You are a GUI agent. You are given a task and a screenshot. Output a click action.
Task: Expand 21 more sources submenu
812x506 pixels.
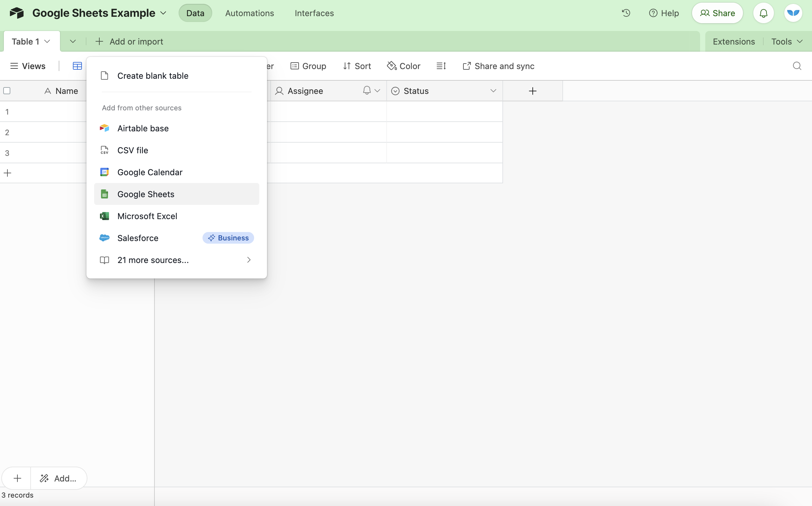coord(177,260)
